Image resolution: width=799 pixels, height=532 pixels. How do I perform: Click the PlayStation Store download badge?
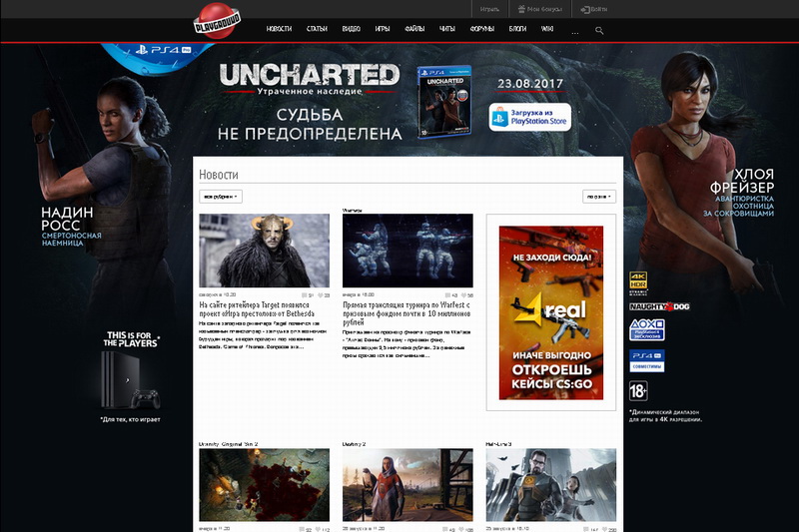pyautogui.click(x=529, y=117)
